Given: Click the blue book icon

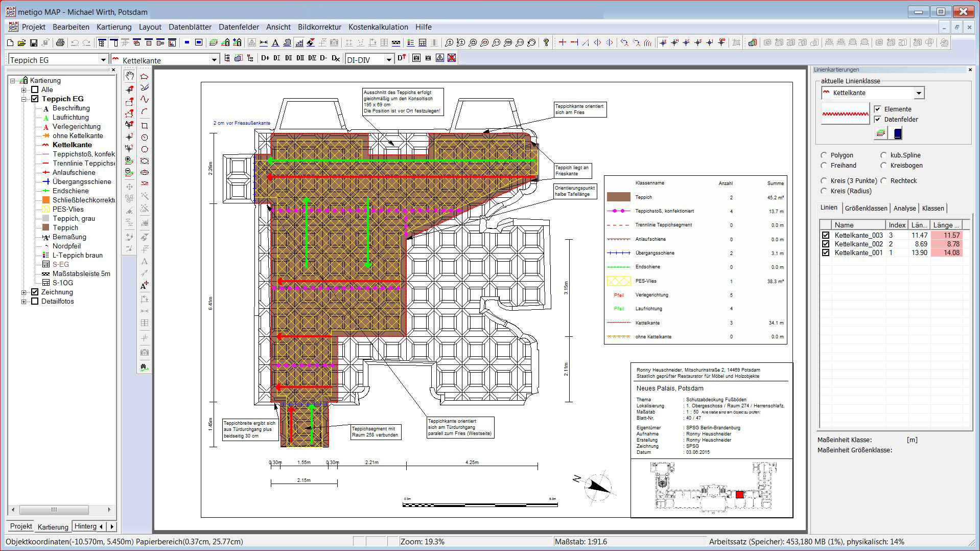Looking at the screenshot, I should pyautogui.click(x=897, y=133).
